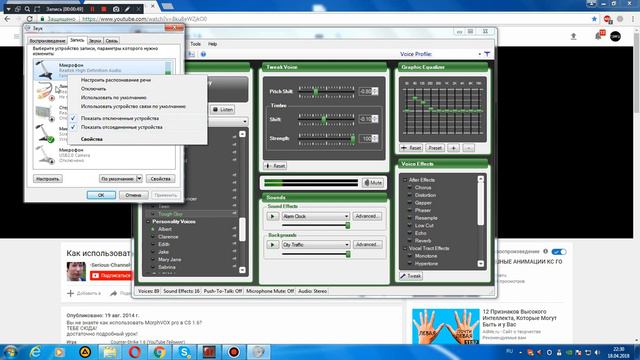Click the Graphic Equalizer Preset button
The height and width of the screenshot is (360, 640).
tap(435, 148)
